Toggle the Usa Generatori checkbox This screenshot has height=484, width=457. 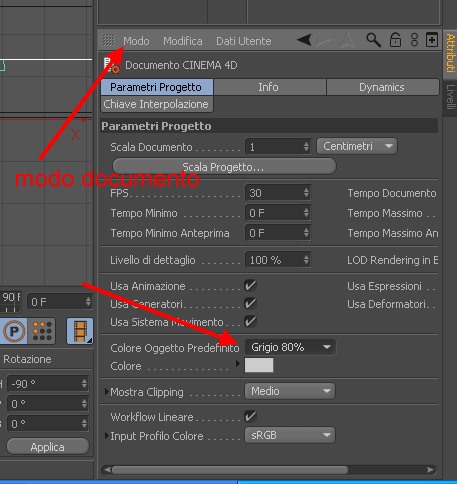[x=250, y=304]
